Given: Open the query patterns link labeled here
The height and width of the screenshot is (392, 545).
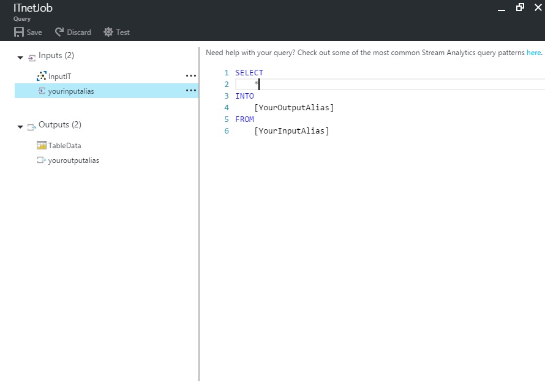Looking at the screenshot, I should [x=532, y=53].
